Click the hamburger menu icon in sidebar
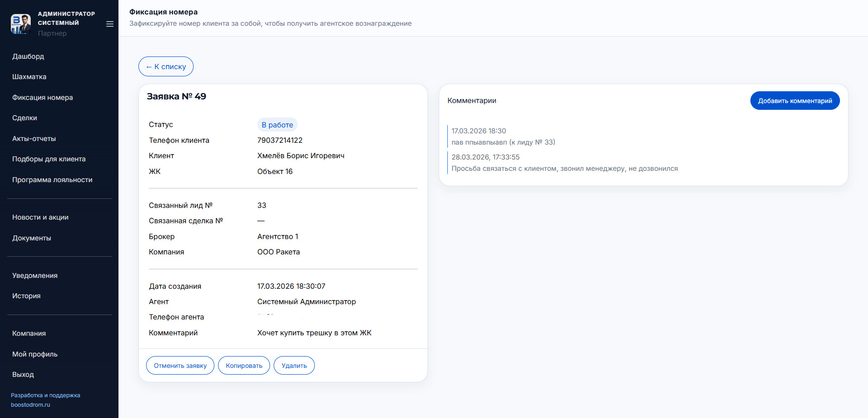The image size is (868, 418). pyautogui.click(x=109, y=24)
